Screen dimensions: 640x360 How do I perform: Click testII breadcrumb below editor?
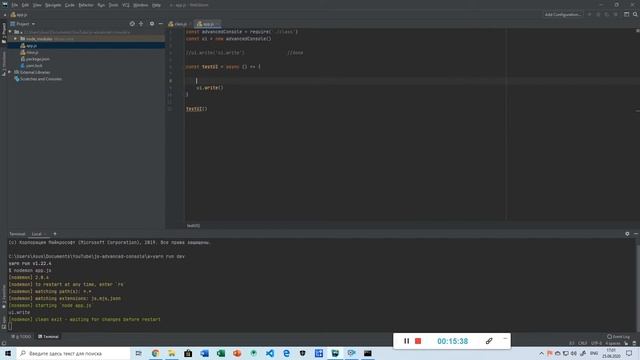[x=193, y=226]
